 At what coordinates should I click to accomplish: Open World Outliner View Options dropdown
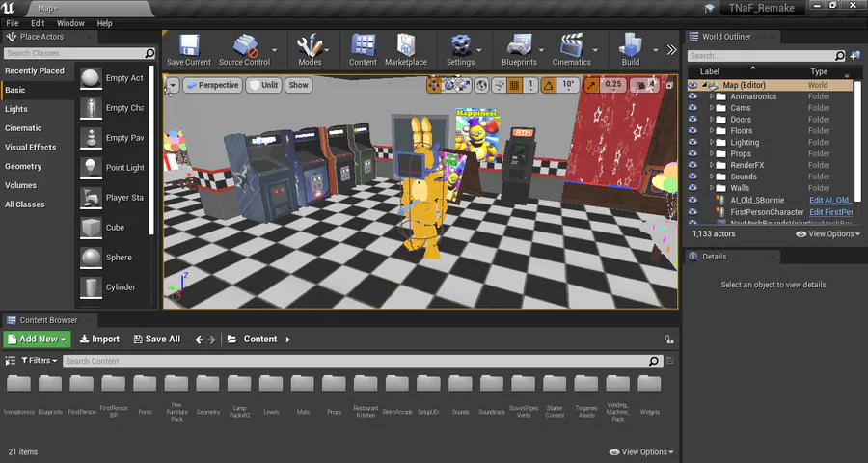coord(827,233)
